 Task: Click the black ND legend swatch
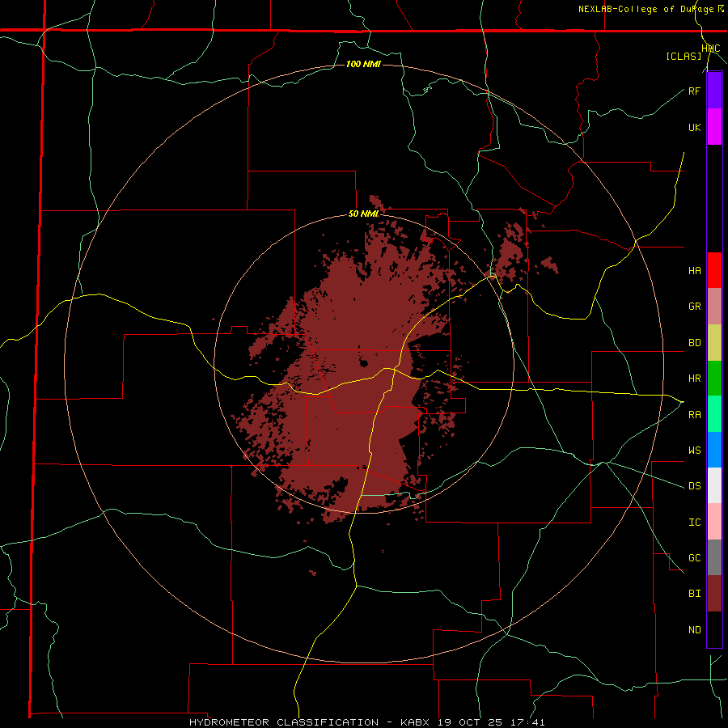coord(714,629)
